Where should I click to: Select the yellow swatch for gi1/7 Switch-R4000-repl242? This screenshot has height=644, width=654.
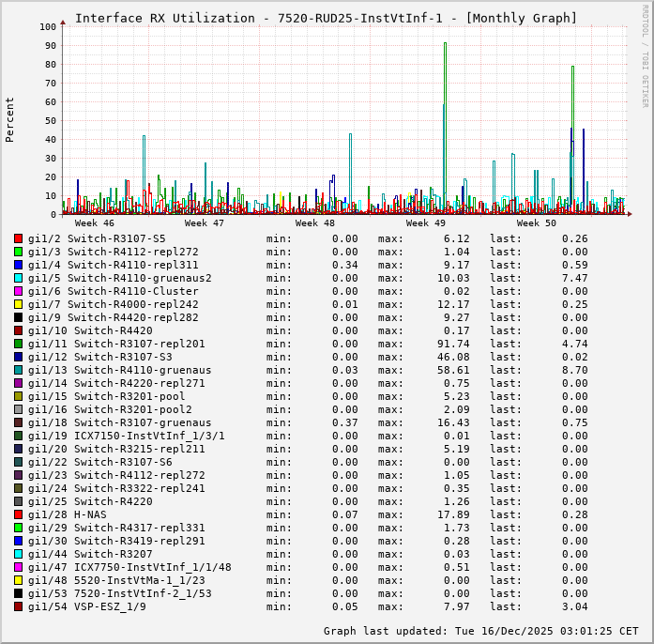(18, 304)
